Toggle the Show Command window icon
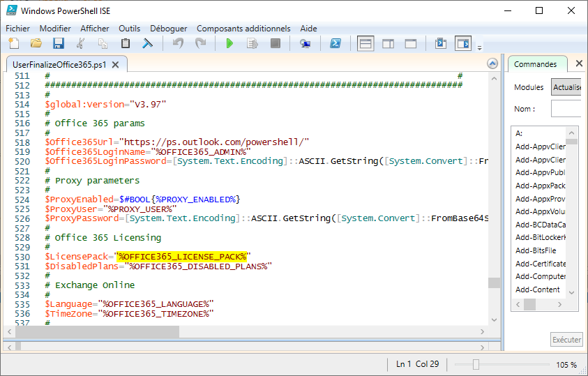 pyautogui.click(x=441, y=43)
